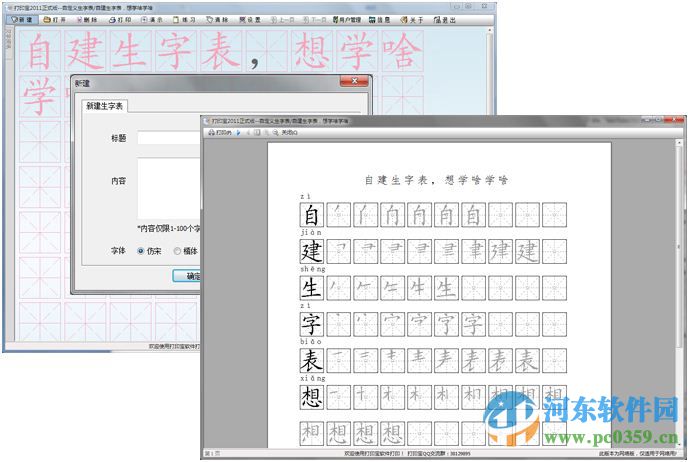
Task: Click the 打开 (Open) toolbar button
Action: [x=55, y=20]
